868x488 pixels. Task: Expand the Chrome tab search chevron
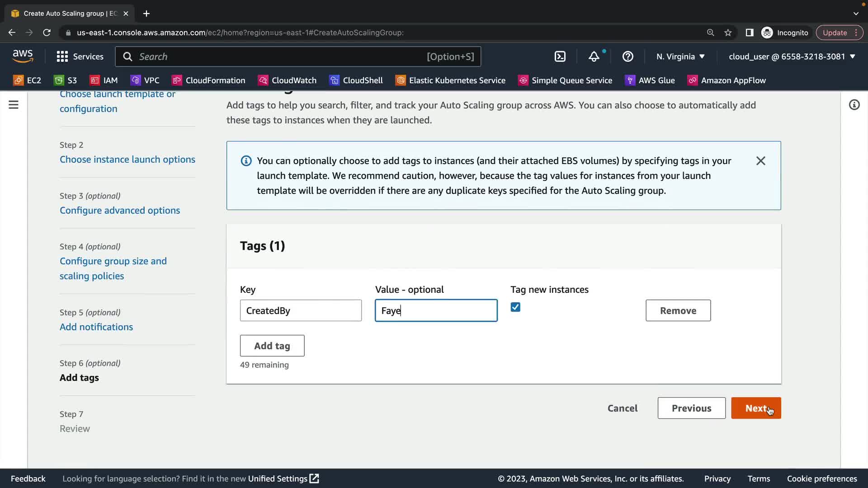855,14
